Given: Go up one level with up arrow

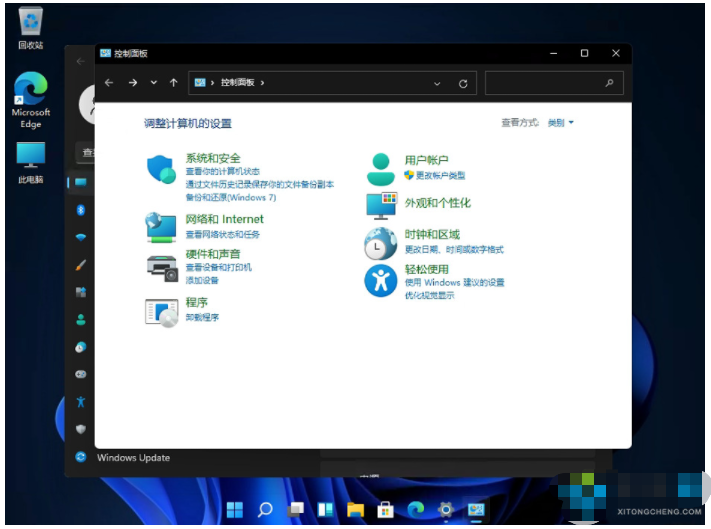Looking at the screenshot, I should [x=174, y=83].
